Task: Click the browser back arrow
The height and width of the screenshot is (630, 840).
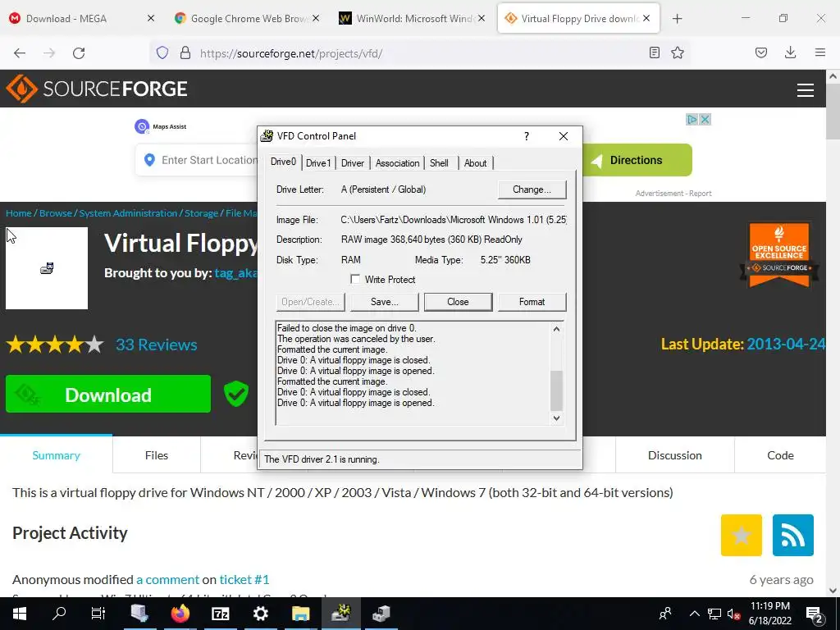Action: (x=20, y=53)
